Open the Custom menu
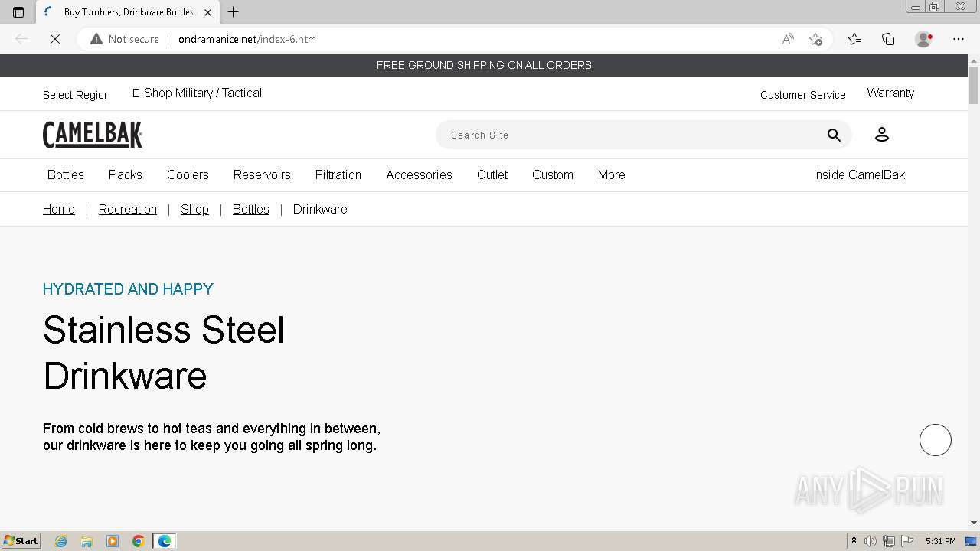This screenshot has width=980, height=551. click(553, 174)
